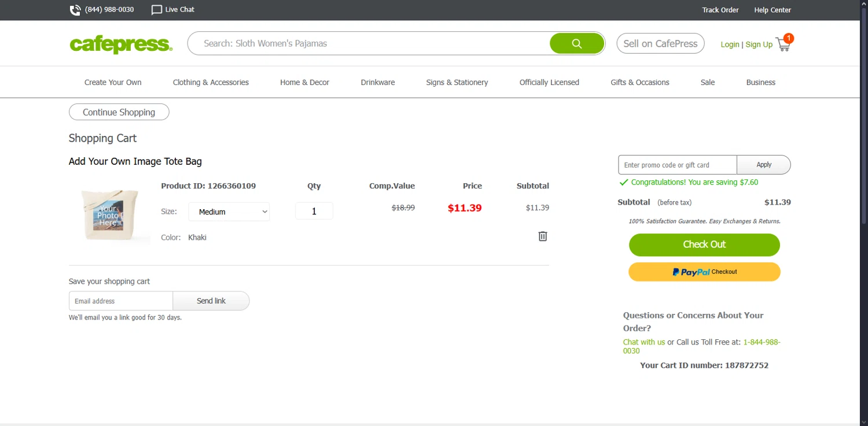Image resolution: width=868 pixels, height=426 pixels.
Task: Click the (844) 988-0030 phone number
Action: click(109, 10)
